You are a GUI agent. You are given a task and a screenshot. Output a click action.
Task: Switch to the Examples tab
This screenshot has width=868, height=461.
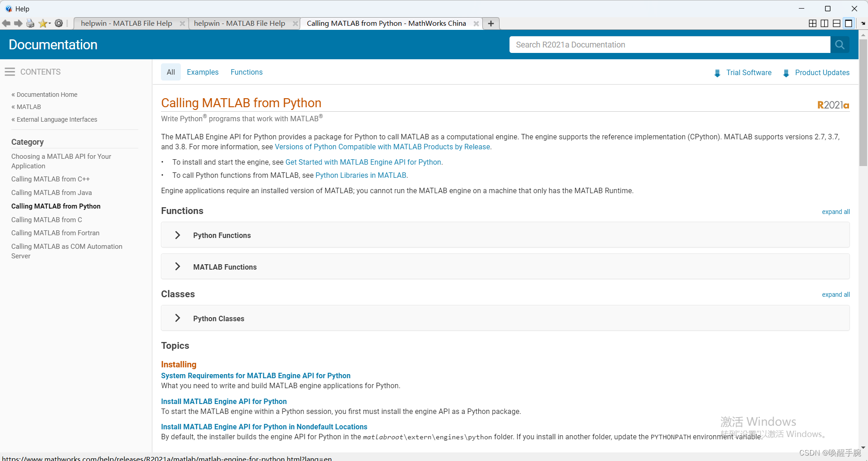point(203,72)
